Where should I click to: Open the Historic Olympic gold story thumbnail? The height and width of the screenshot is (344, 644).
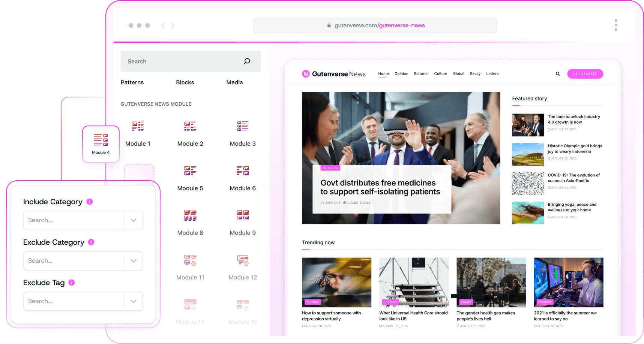[x=528, y=154]
